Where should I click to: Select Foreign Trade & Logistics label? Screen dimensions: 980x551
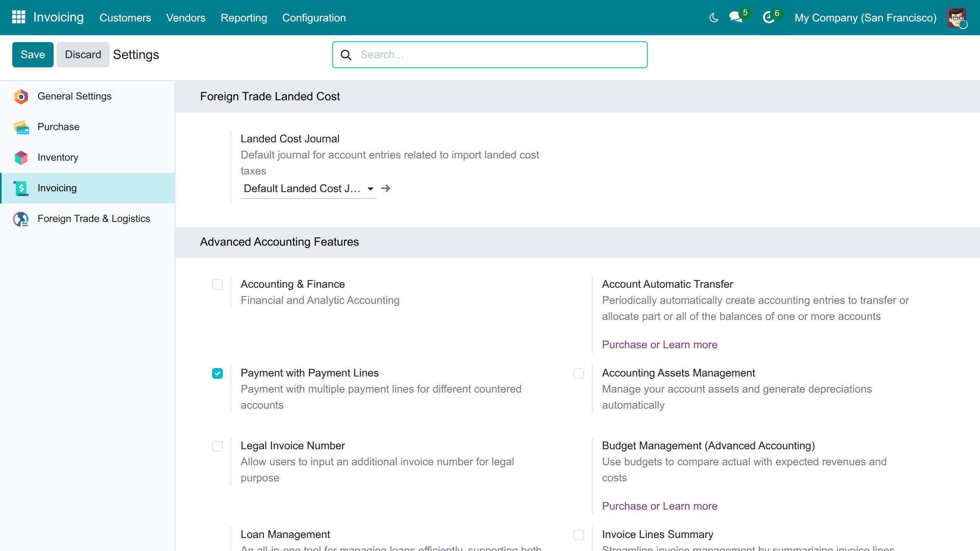coord(94,219)
